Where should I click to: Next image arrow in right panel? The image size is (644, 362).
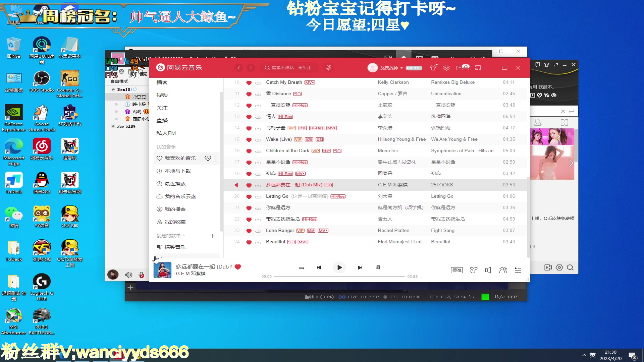571,163
